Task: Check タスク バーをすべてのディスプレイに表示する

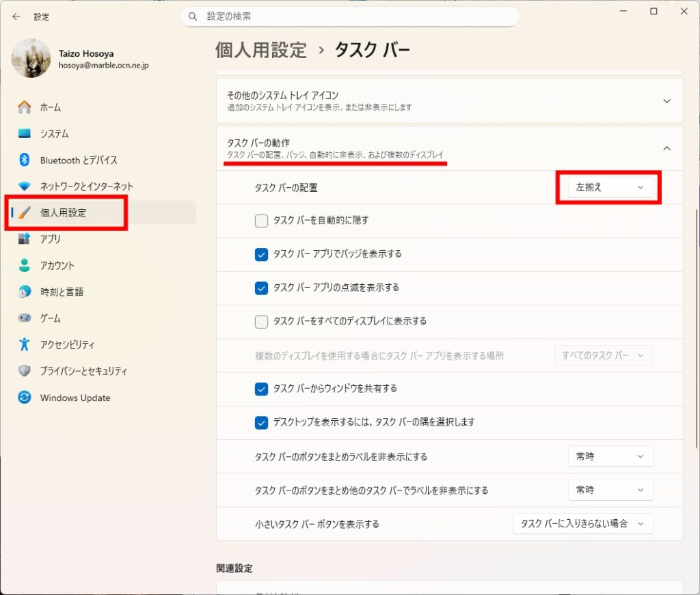Action: 261,321
